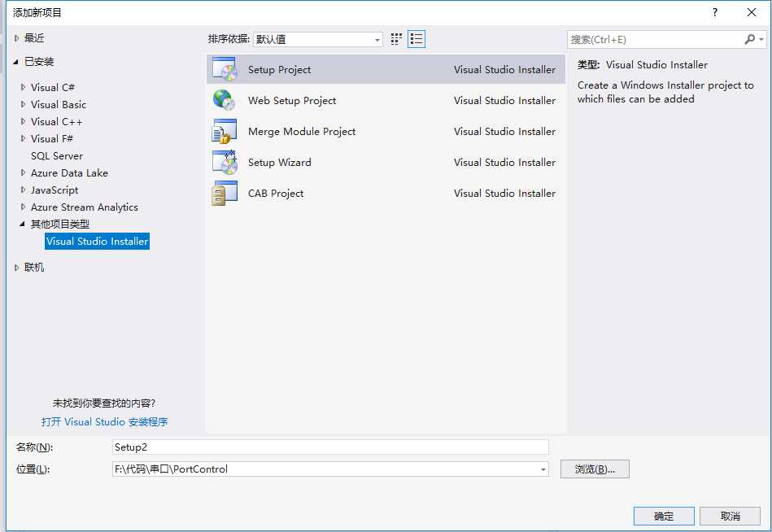Focus the 名称 name field with Setup2
Viewport: 772px width, 532px height.
[330, 447]
